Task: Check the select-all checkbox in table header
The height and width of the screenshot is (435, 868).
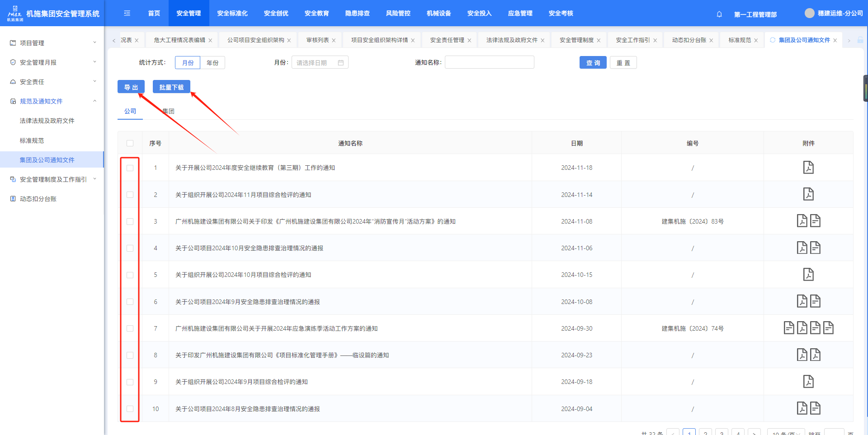Action: (130, 143)
